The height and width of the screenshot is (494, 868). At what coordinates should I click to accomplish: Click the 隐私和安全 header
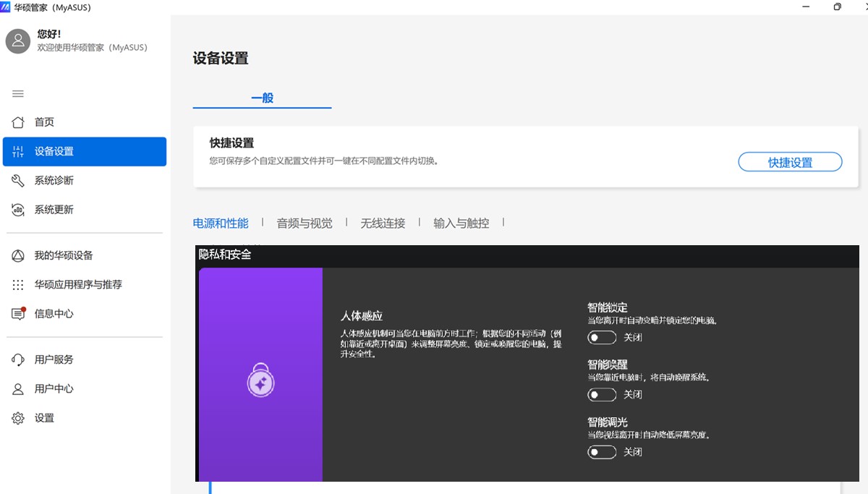coord(225,254)
